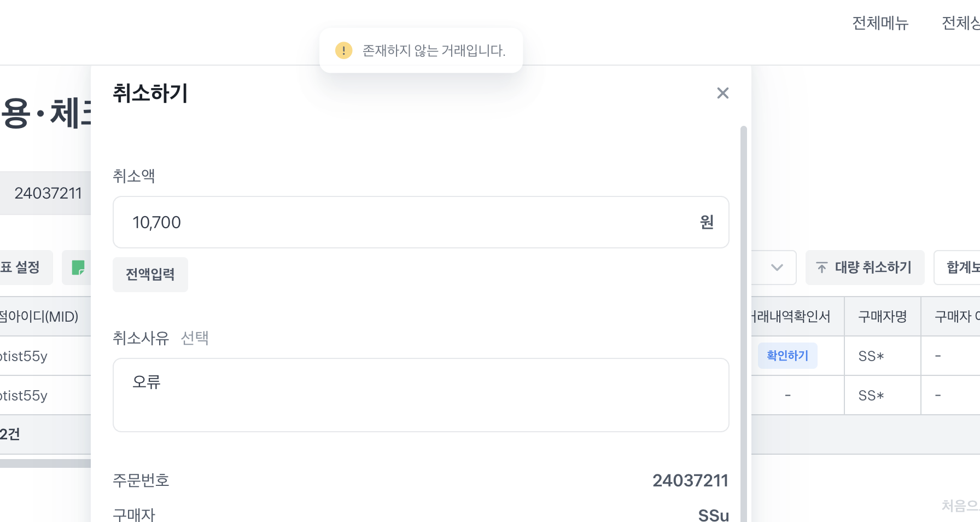Expand the dropdown chevron beside 대량 취소하기
The width and height of the screenshot is (980, 522).
[x=777, y=268]
